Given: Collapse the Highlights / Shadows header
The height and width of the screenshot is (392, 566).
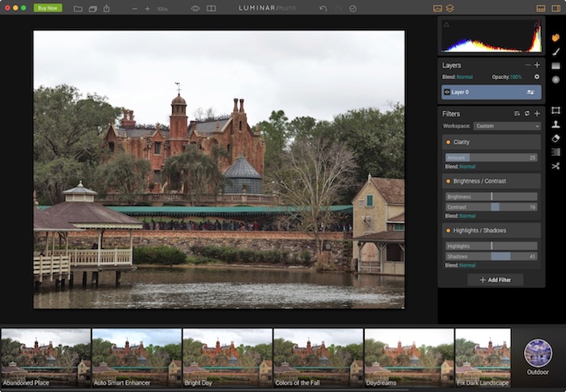Looking at the screenshot, I should [x=492, y=230].
